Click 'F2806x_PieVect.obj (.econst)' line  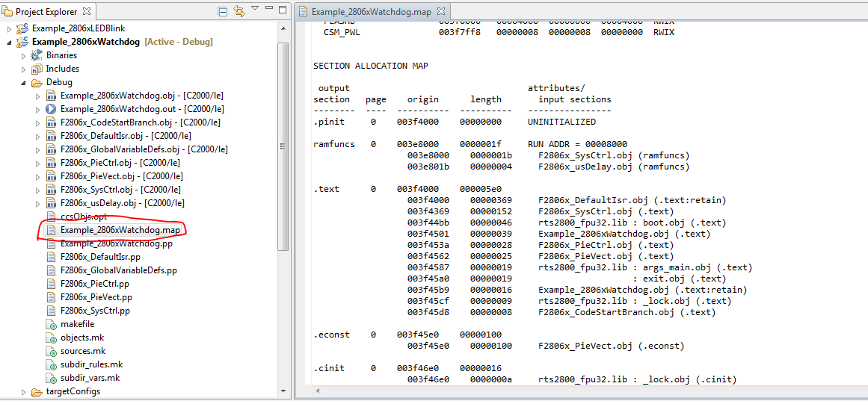pyautogui.click(x=611, y=346)
